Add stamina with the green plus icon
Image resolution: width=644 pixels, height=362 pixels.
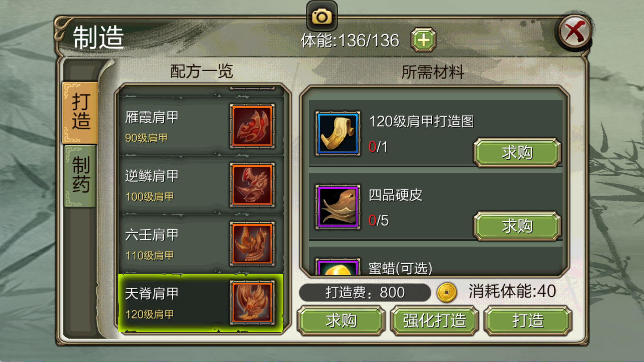423,40
